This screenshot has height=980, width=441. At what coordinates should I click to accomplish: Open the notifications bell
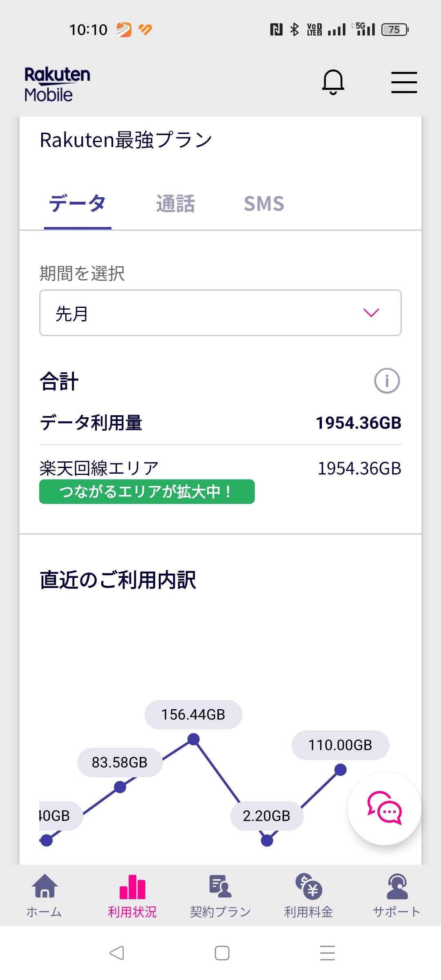pyautogui.click(x=333, y=82)
